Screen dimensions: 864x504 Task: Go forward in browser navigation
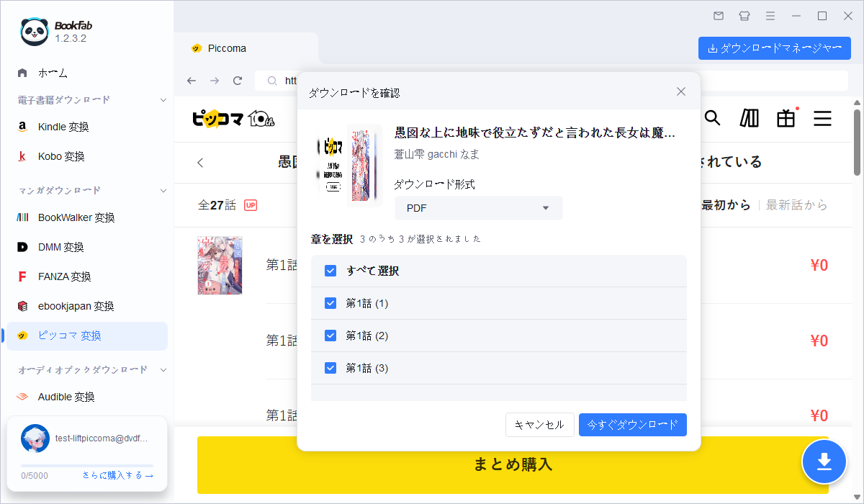(215, 81)
